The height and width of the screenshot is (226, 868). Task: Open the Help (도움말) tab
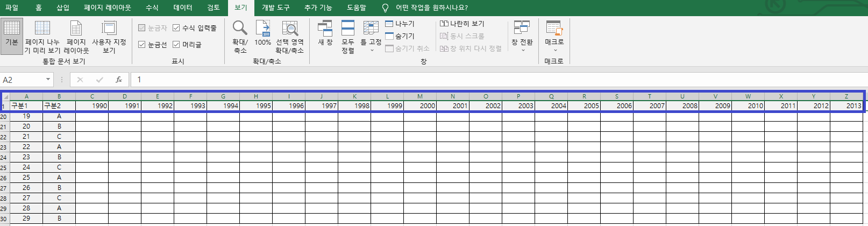coord(357,8)
